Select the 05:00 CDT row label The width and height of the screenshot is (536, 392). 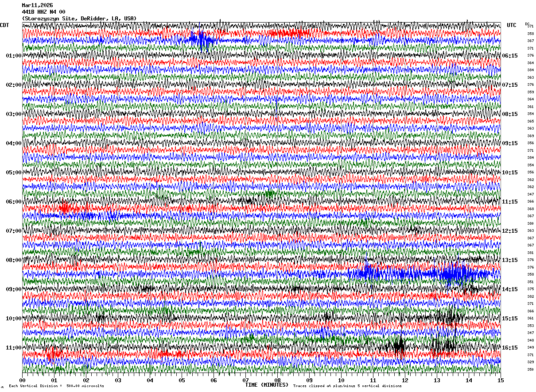(x=13, y=173)
